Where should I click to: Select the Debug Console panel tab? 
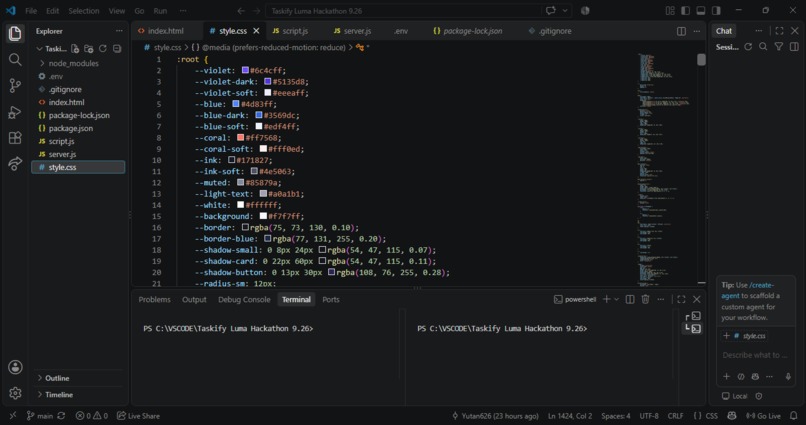(244, 300)
